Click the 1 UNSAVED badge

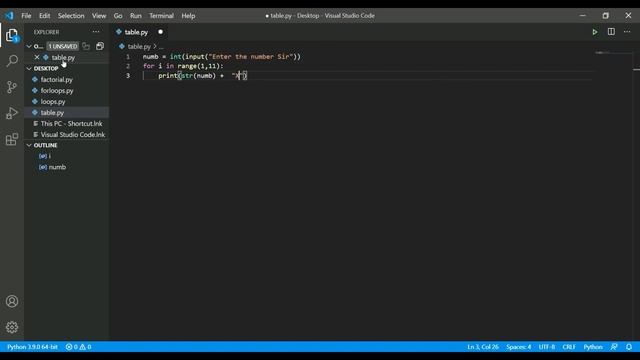click(63, 46)
